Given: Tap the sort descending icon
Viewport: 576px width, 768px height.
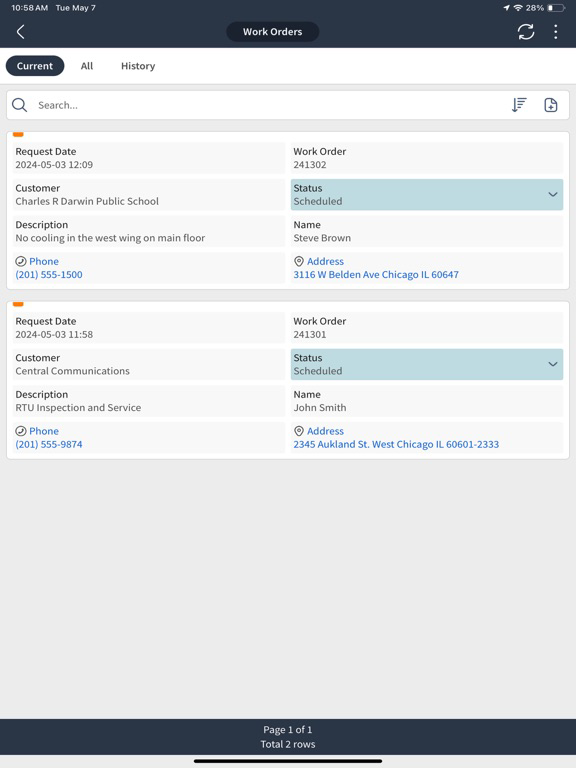Looking at the screenshot, I should point(519,105).
